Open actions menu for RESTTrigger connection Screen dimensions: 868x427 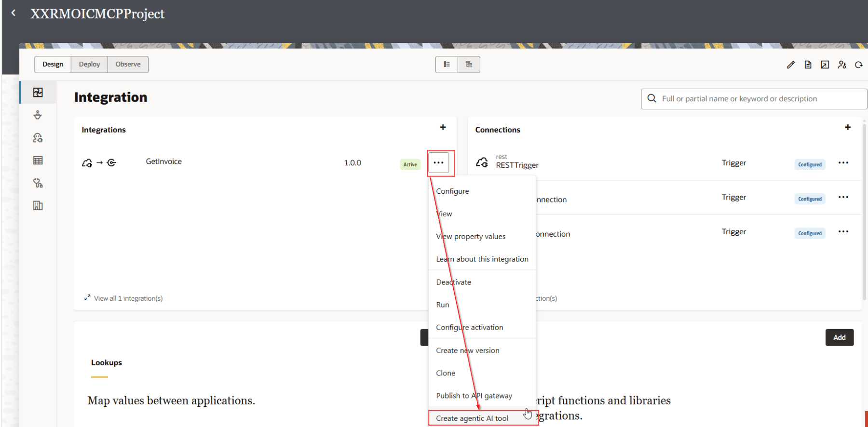click(x=843, y=163)
